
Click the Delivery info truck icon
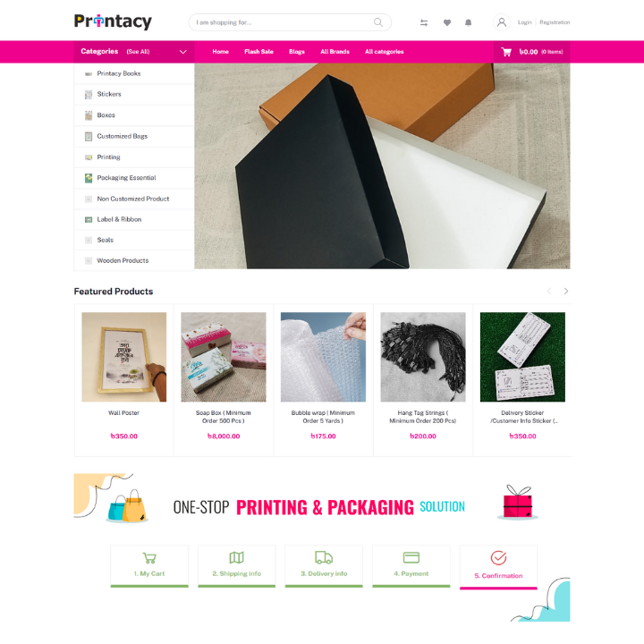[324, 557]
